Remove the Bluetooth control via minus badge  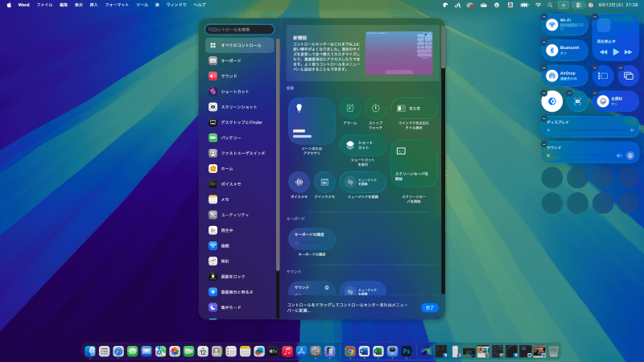coord(544,42)
